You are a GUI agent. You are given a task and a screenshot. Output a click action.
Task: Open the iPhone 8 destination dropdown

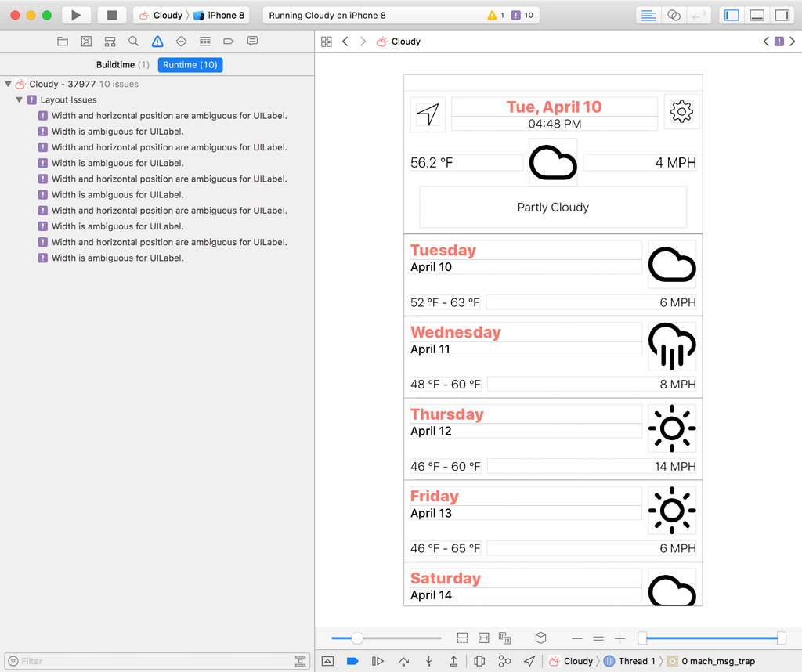(x=219, y=15)
